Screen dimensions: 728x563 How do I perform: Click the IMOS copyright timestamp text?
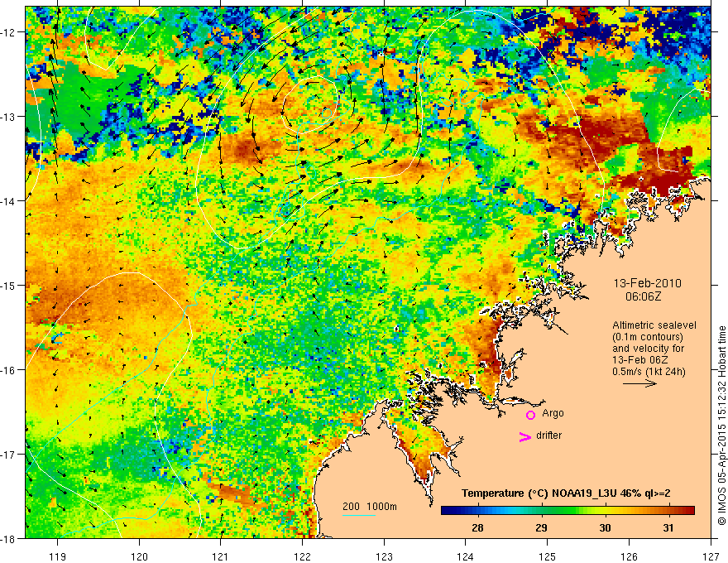click(721, 426)
